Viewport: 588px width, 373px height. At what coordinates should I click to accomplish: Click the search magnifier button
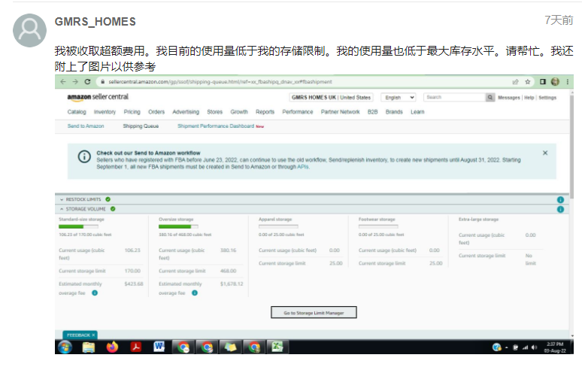(490, 98)
